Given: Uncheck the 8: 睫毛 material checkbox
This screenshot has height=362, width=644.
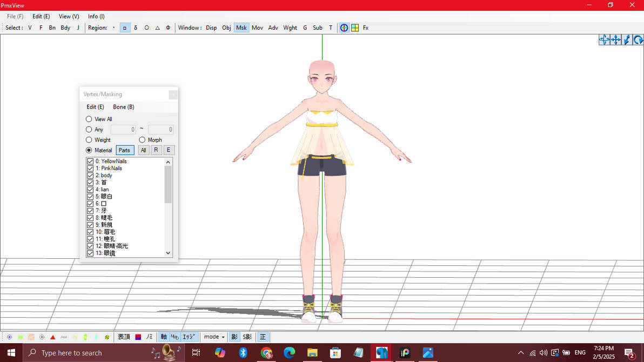Looking at the screenshot, I should coord(90,218).
